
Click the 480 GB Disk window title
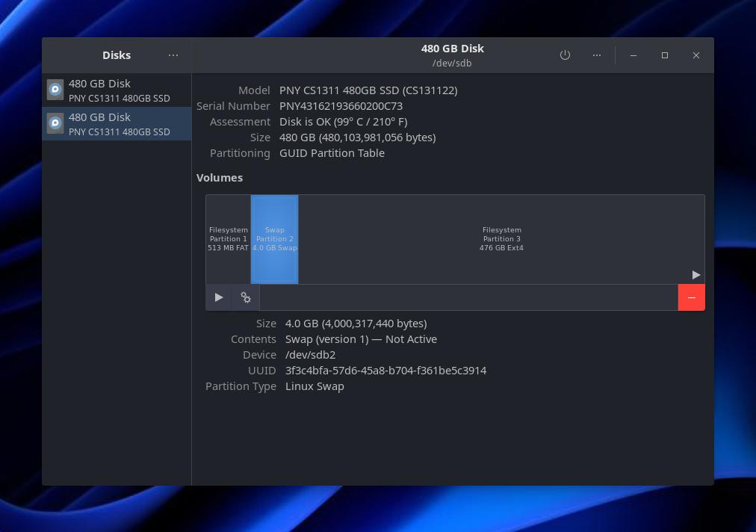pos(452,49)
